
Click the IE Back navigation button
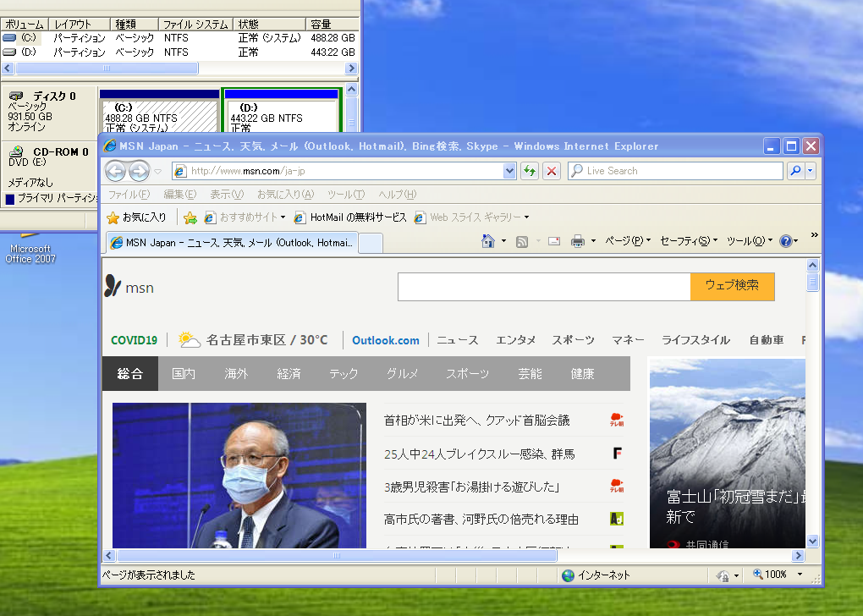coord(116,171)
